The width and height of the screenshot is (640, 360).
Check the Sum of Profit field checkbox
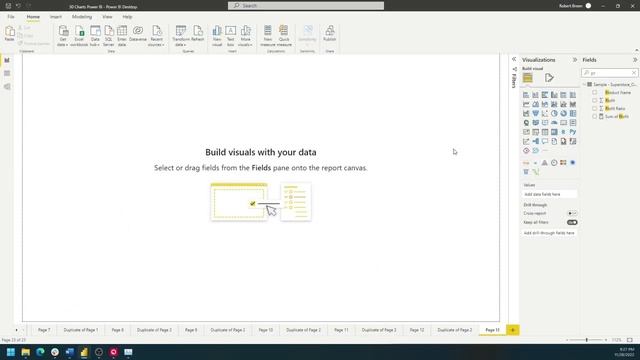point(595,116)
